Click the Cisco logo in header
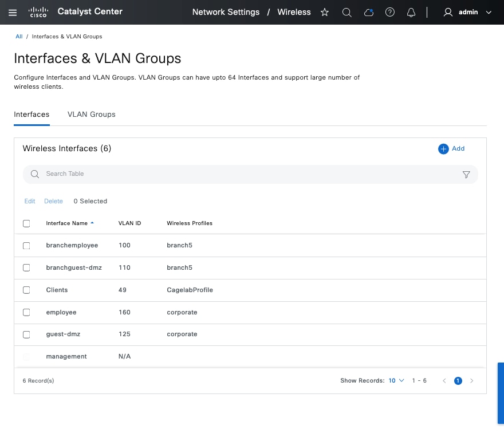 (x=38, y=12)
